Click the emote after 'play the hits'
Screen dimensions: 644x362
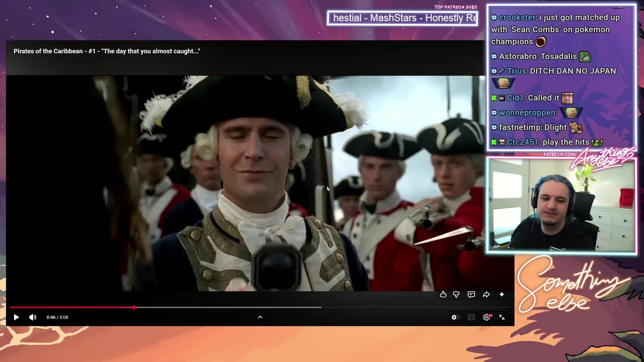(597, 142)
